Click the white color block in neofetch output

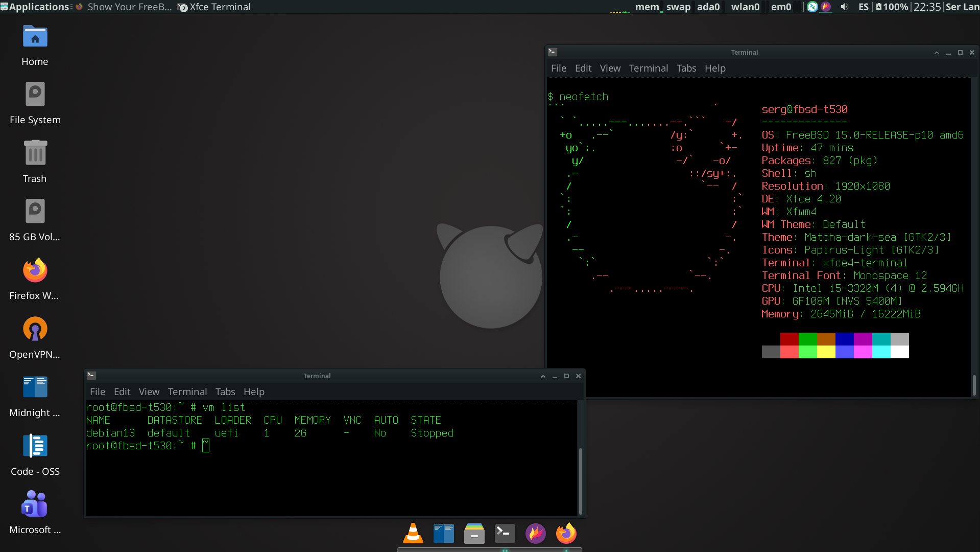(900, 352)
